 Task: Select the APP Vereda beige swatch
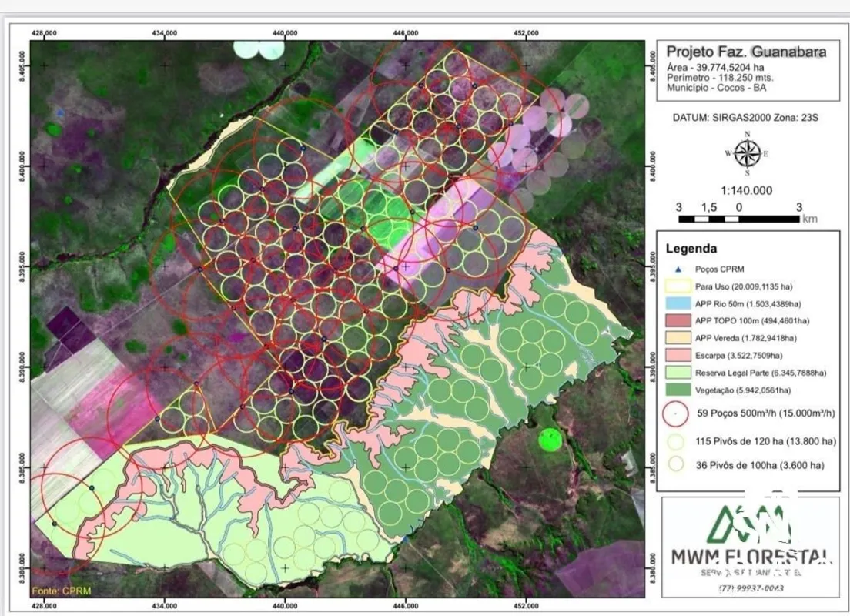pyautogui.click(x=674, y=337)
